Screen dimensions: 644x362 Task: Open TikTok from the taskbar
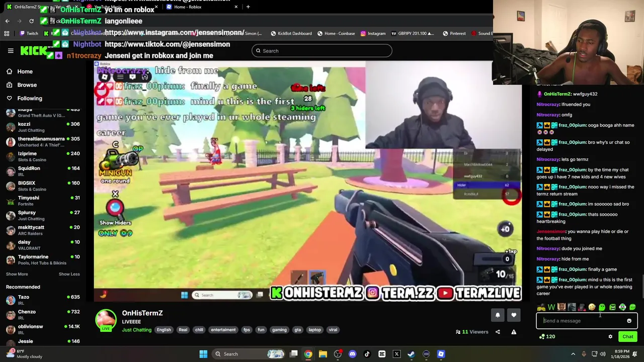367,354
